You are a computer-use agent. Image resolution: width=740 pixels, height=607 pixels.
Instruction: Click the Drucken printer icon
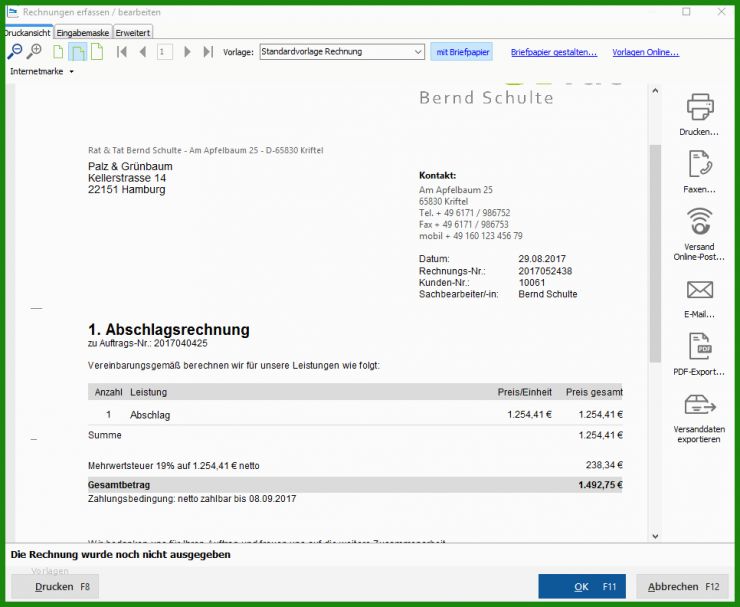pos(699,107)
